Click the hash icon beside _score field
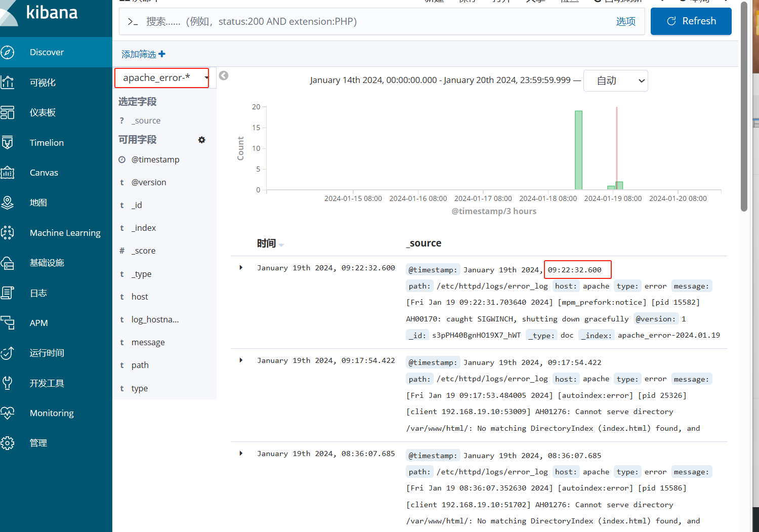 (x=122, y=251)
